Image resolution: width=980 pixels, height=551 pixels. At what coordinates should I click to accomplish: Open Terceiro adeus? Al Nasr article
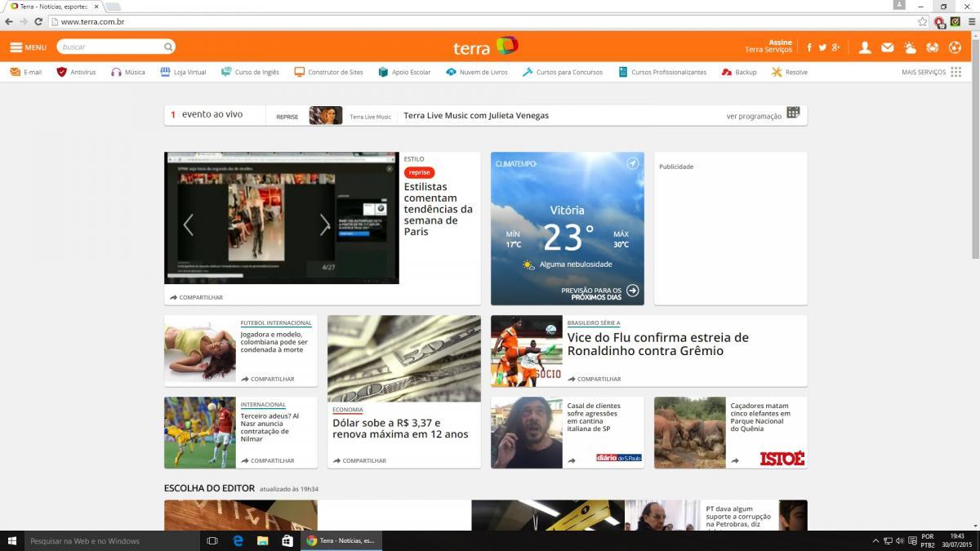(x=269, y=427)
